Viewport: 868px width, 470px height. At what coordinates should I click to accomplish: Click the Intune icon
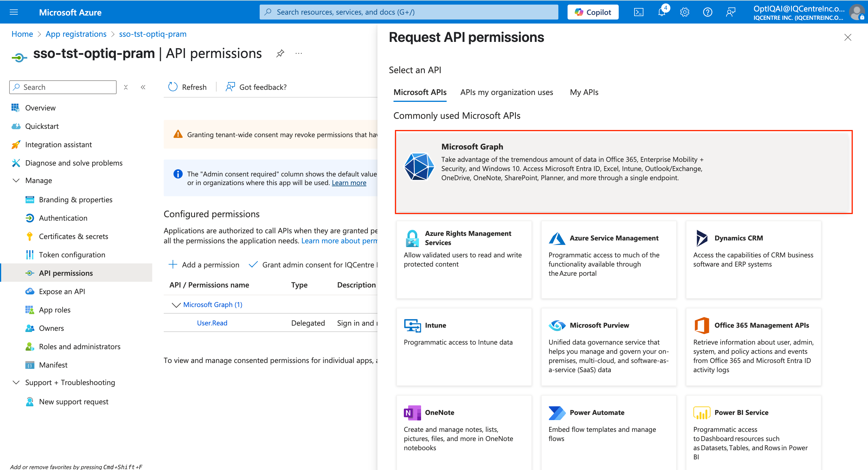coord(412,325)
